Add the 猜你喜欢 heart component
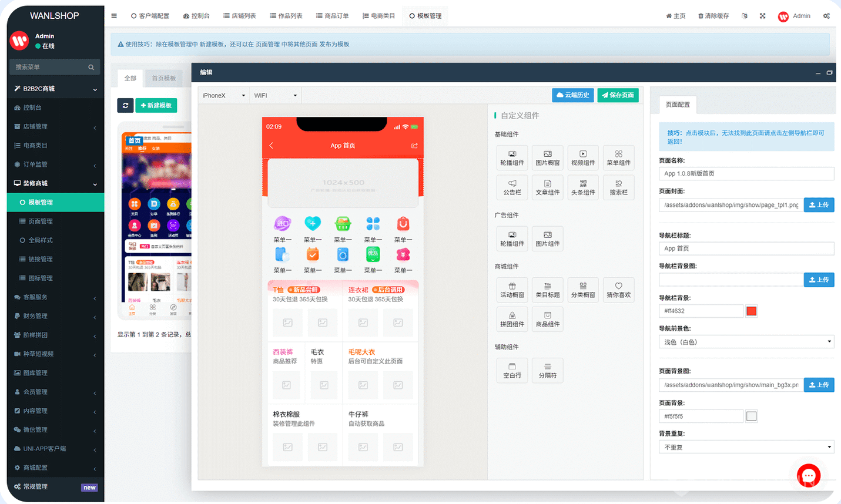Viewport: 841px width, 504px height. (618, 290)
